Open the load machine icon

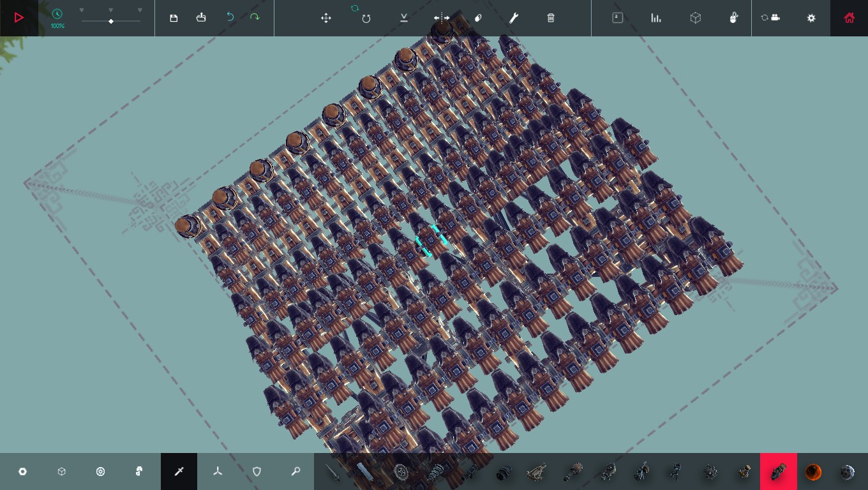(x=201, y=18)
